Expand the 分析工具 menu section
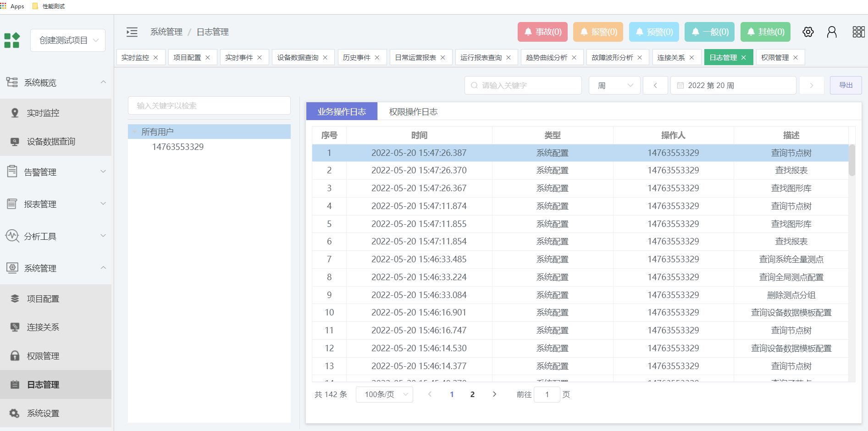Screen dimensions: 868x431 coord(103,236)
